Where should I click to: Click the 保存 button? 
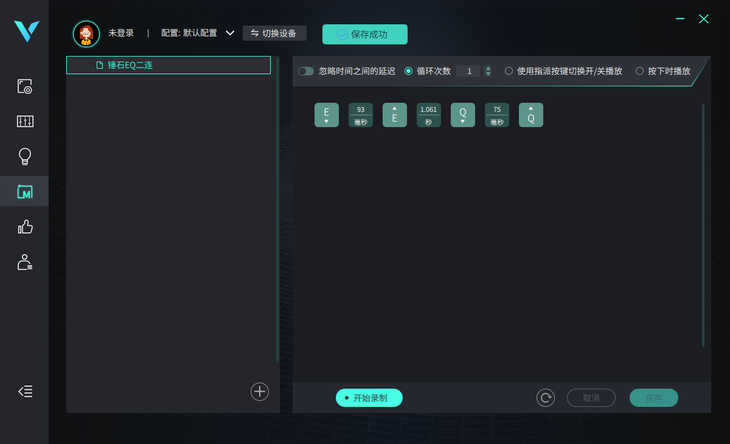pyautogui.click(x=654, y=398)
